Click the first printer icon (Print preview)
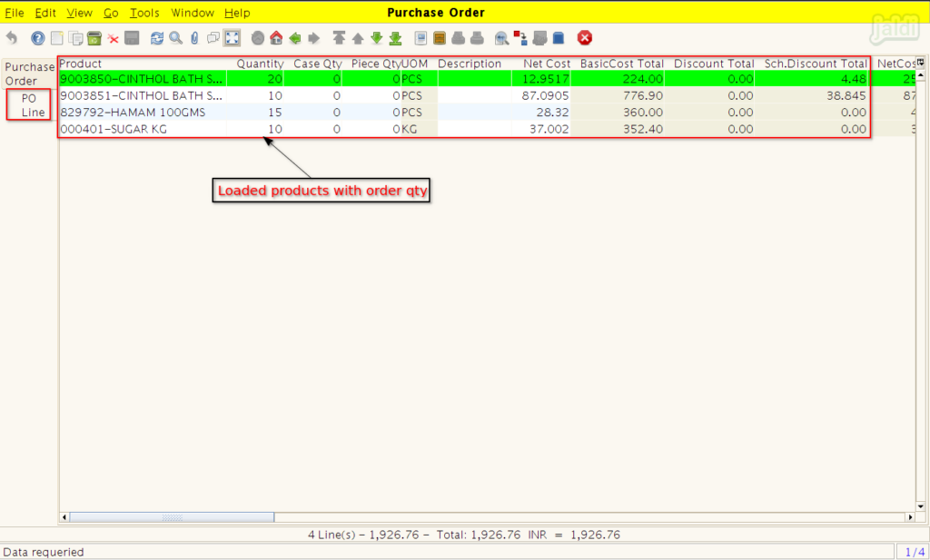930x560 pixels. tap(458, 38)
